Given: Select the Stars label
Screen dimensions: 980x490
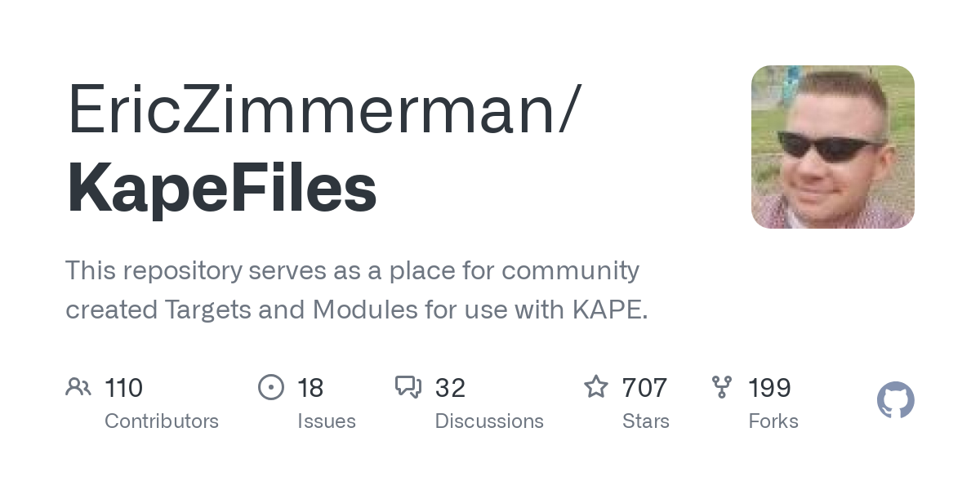Looking at the screenshot, I should [646, 421].
